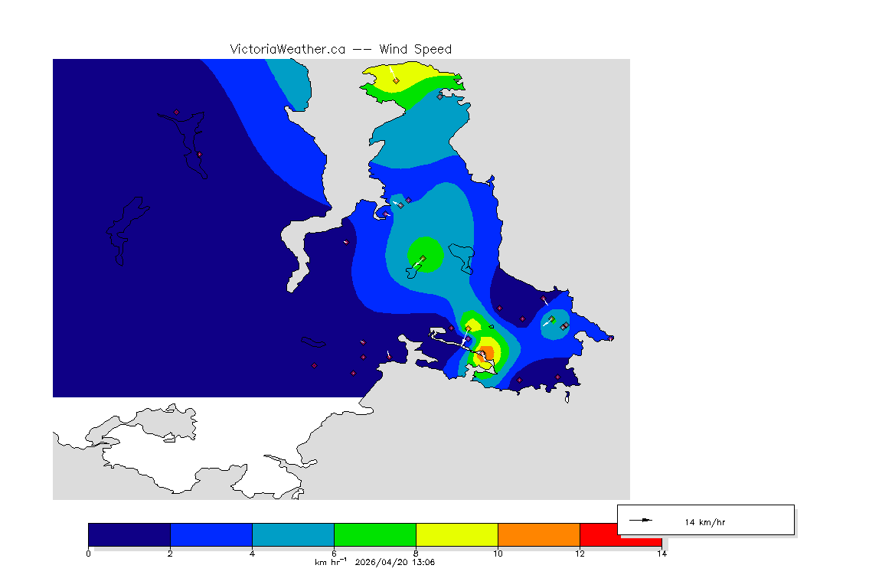Click the orange 10–12 legend swatch
The height and width of the screenshot is (588, 882).
click(538, 534)
